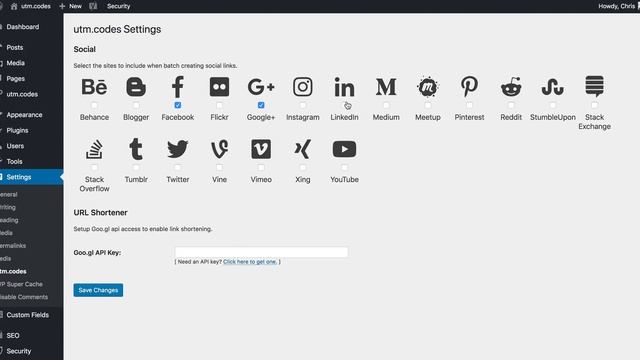Click the Pinterest logo icon

(x=469, y=87)
